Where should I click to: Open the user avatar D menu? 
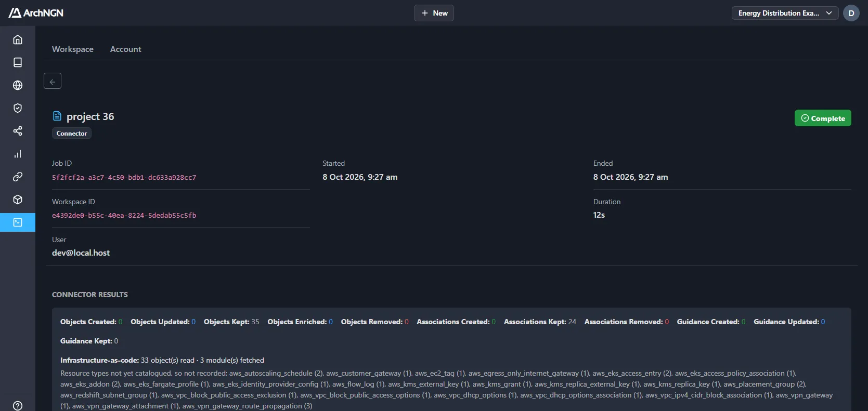click(851, 13)
